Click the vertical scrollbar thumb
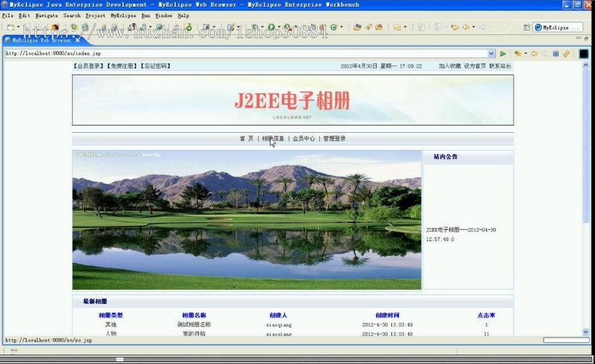595x364 pixels. pyautogui.click(x=586, y=146)
